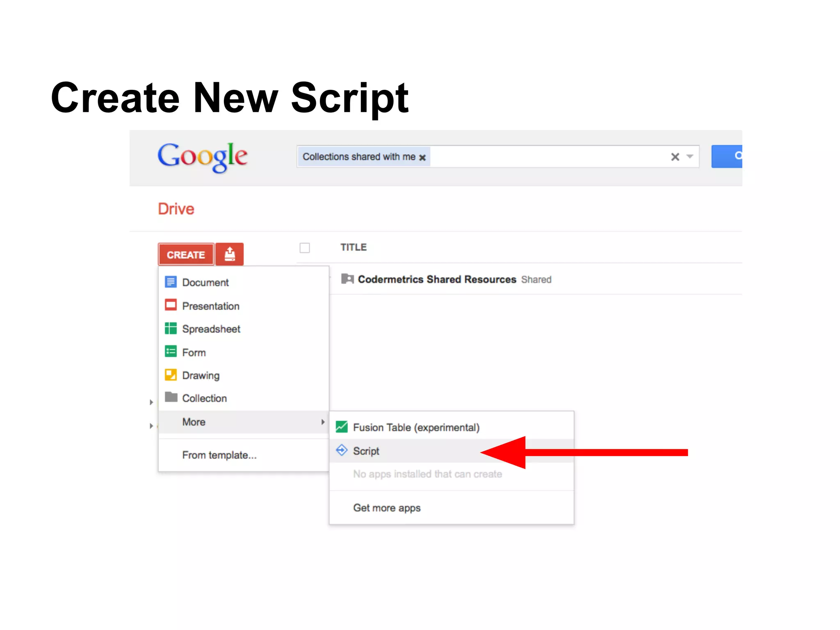Remove the 'Collections shared with me' filter chip

coord(422,157)
